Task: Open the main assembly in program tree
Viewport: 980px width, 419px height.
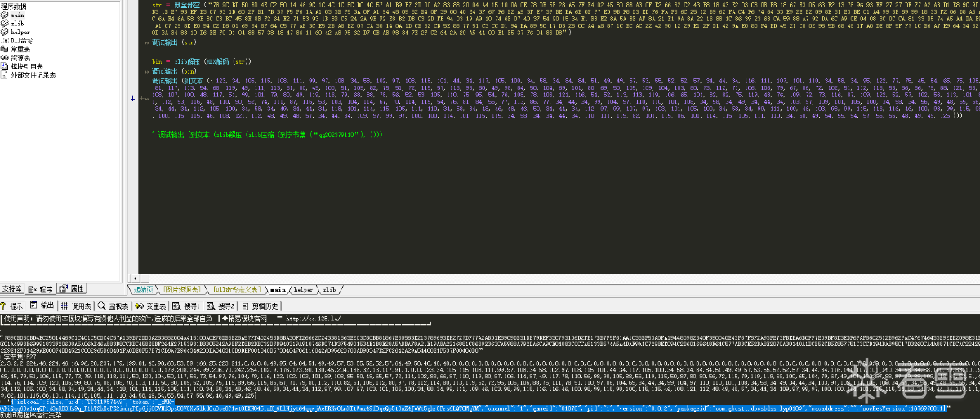Action: [x=20, y=15]
